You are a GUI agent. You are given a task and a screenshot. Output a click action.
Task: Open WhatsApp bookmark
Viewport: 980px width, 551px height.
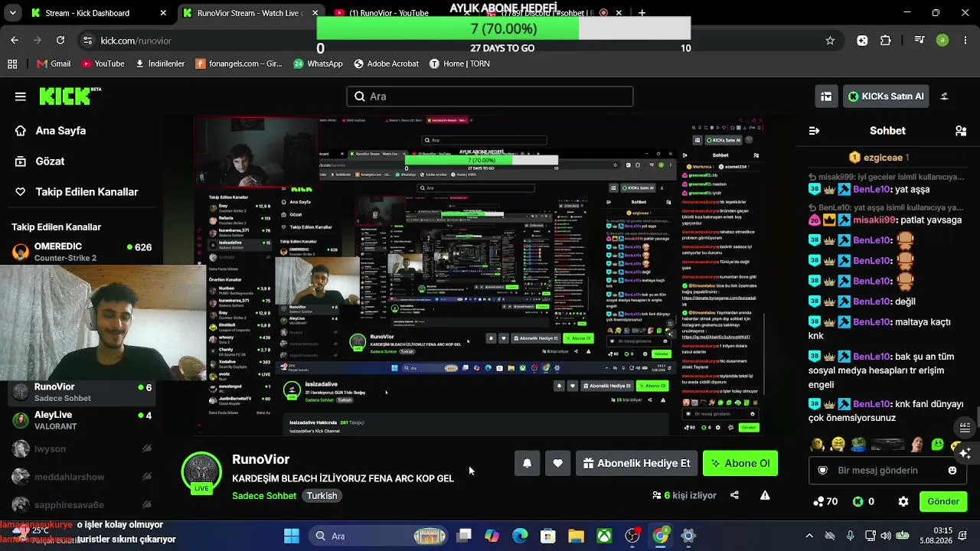[x=318, y=64]
